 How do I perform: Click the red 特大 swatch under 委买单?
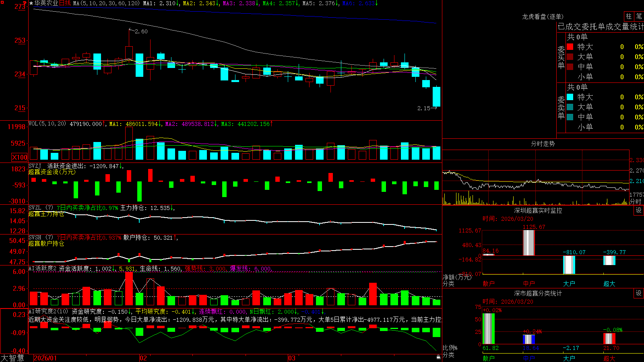pos(570,47)
